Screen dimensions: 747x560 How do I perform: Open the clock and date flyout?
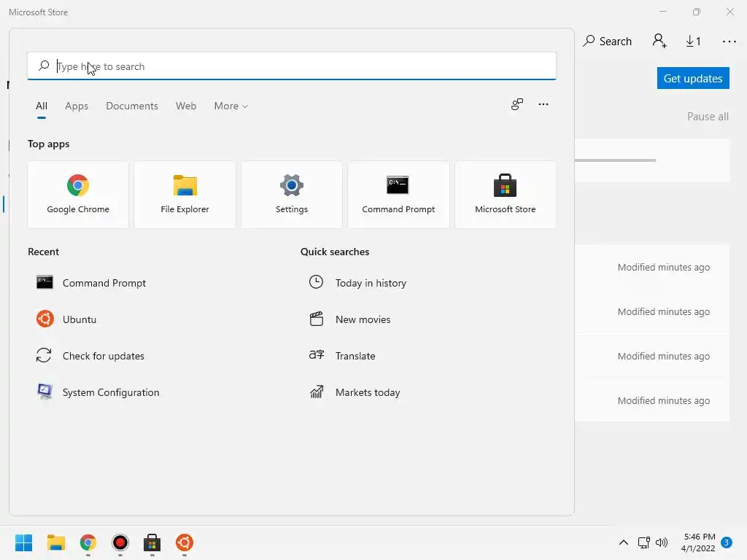698,542
